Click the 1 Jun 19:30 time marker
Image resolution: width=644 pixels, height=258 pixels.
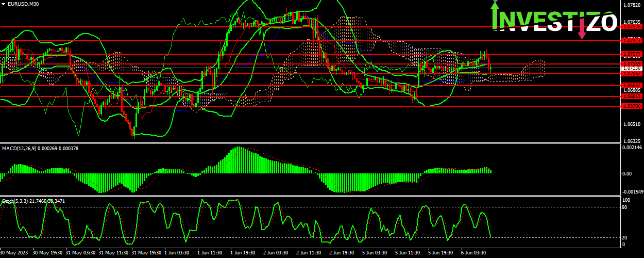[243, 253]
